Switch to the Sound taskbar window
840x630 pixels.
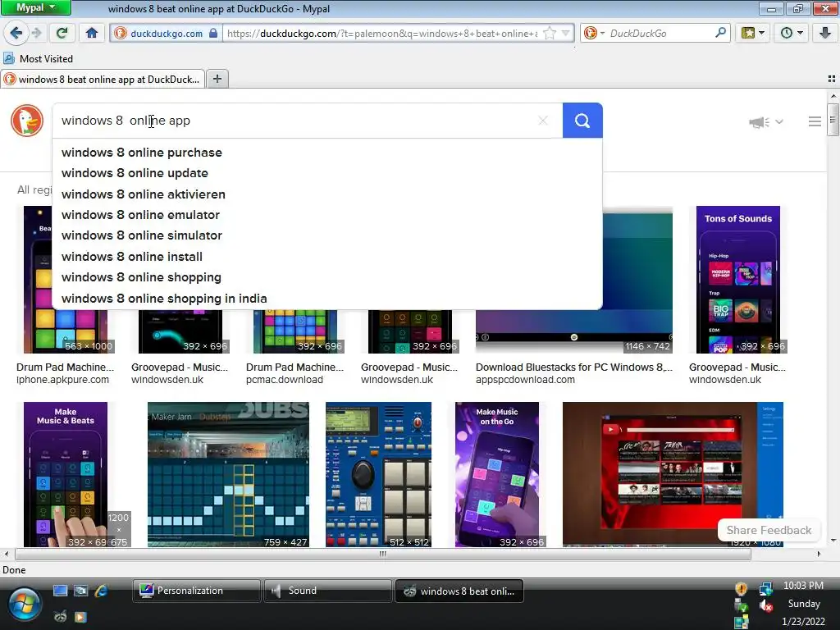pyautogui.click(x=328, y=591)
